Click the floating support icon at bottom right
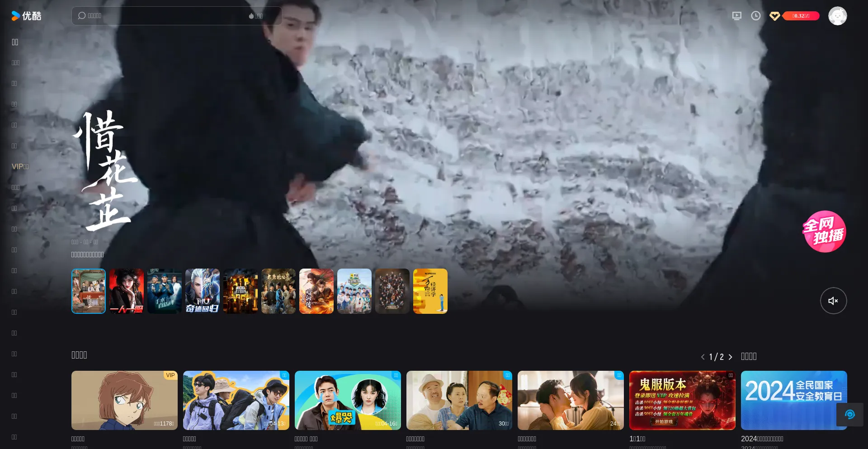868x449 pixels. click(x=849, y=415)
